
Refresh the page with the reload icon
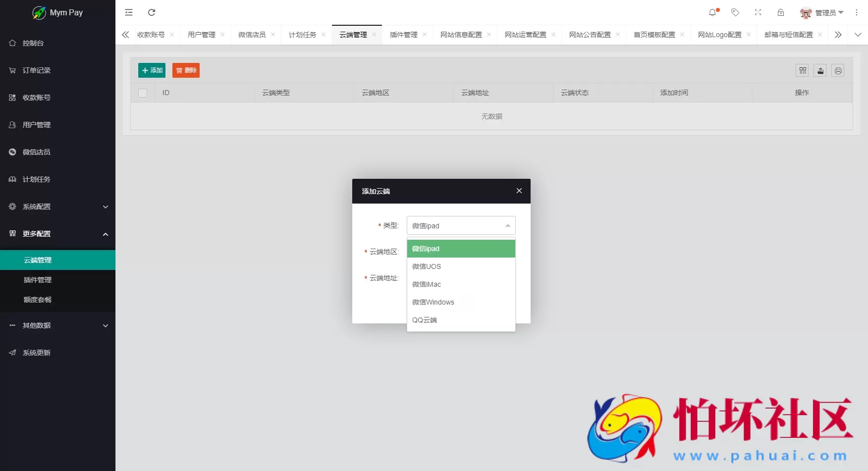pyautogui.click(x=152, y=12)
